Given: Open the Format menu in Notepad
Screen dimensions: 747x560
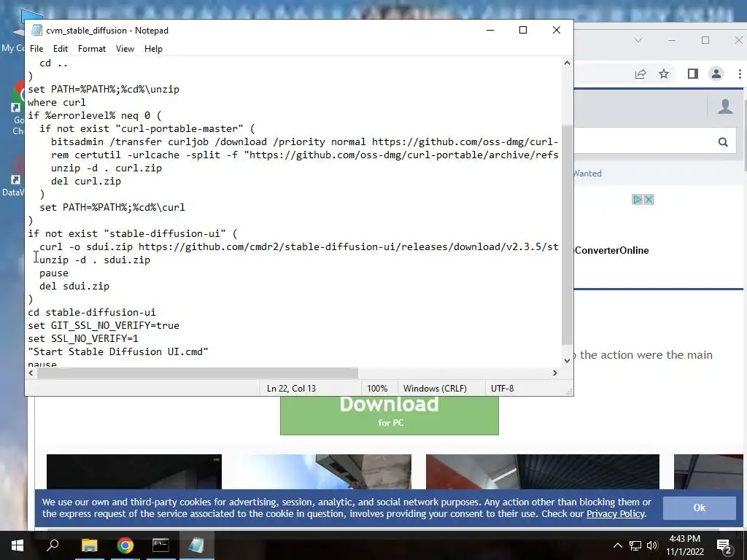Looking at the screenshot, I should tap(91, 49).
